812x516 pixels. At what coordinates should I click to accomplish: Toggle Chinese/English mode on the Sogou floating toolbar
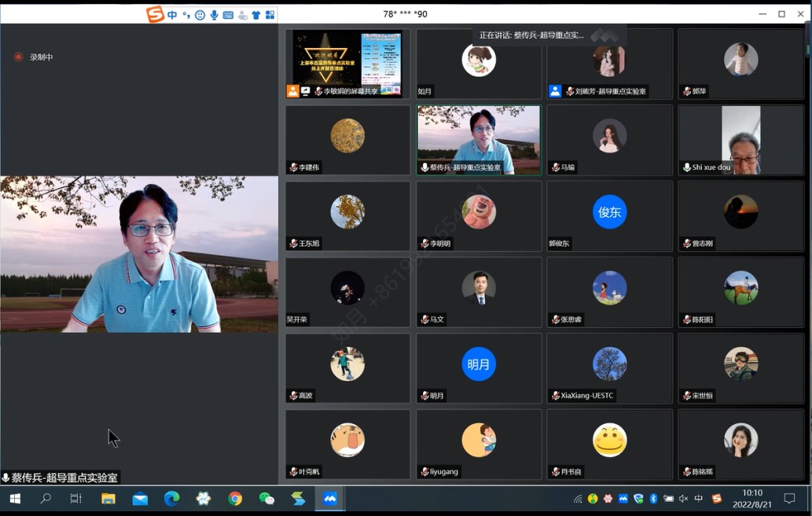[x=172, y=15]
